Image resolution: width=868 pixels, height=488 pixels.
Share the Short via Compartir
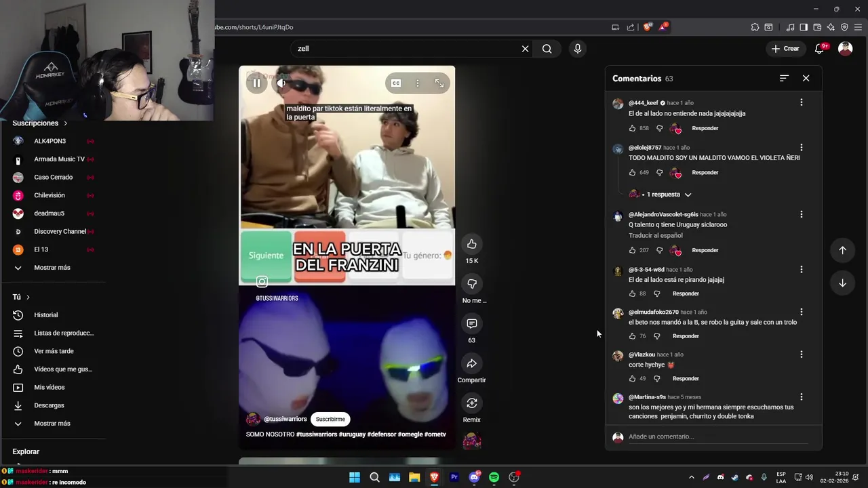click(x=472, y=363)
